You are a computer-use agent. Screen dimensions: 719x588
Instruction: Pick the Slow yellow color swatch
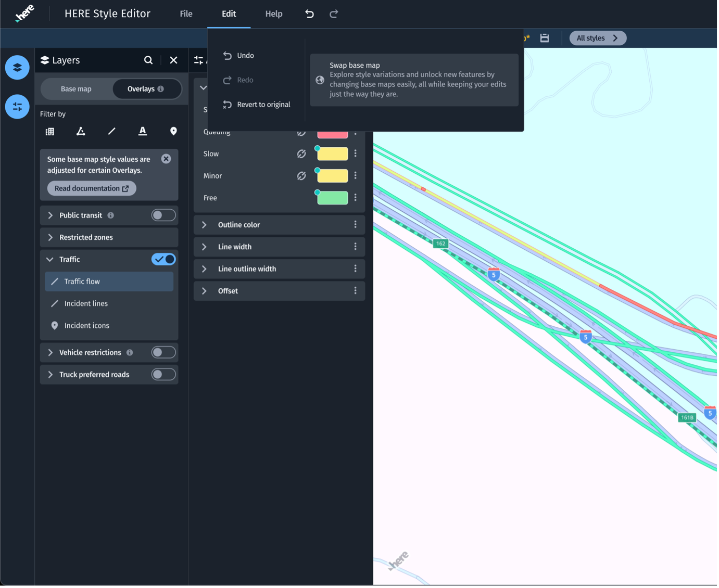point(333,154)
